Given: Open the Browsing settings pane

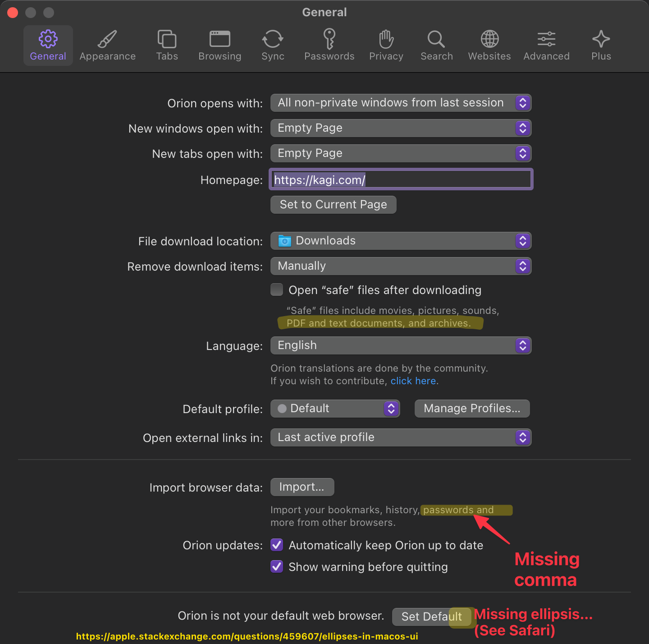Looking at the screenshot, I should pyautogui.click(x=220, y=46).
